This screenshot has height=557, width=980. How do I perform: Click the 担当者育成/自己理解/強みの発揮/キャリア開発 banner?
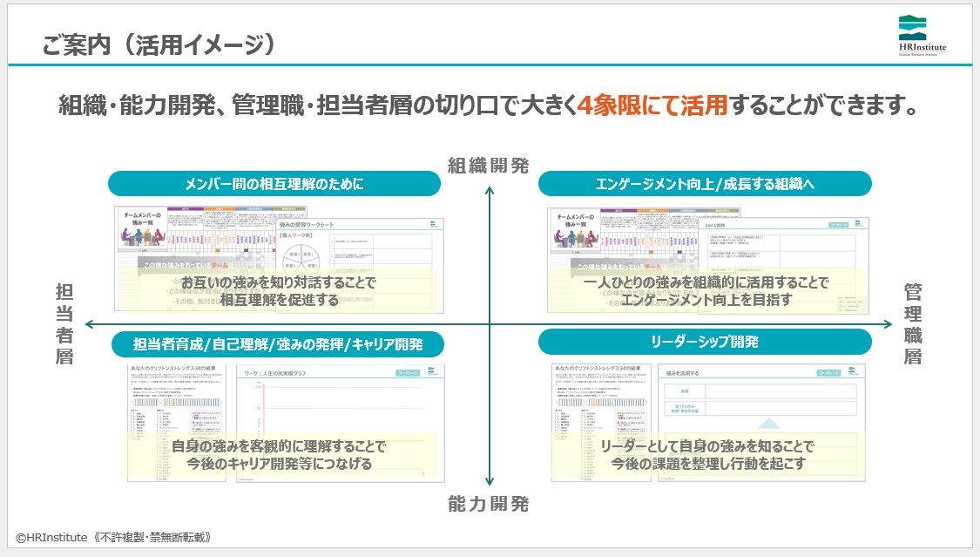point(278,343)
